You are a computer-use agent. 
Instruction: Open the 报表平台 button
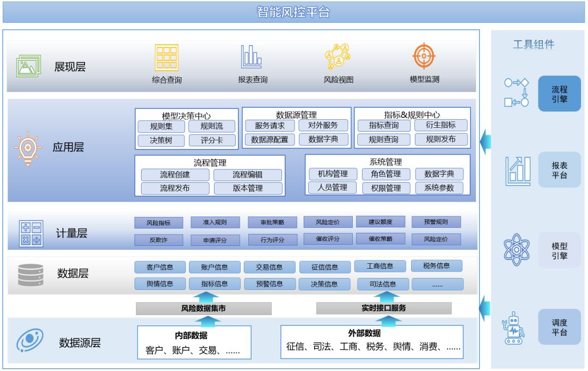click(559, 170)
